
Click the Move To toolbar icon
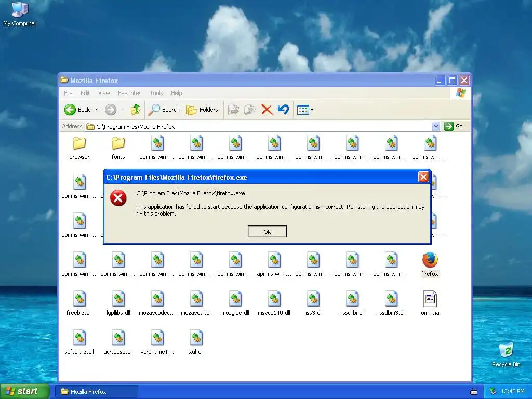[x=233, y=110]
